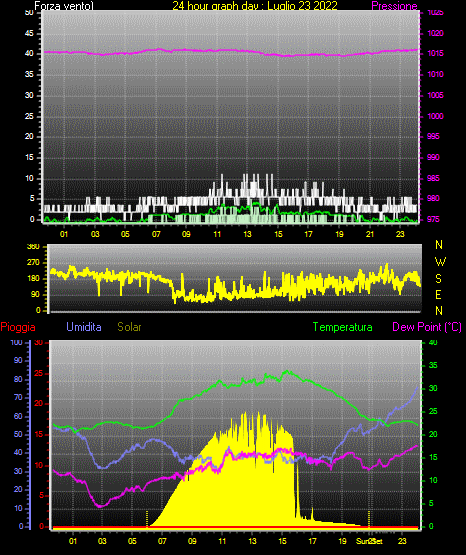
Task: Click the 270 wind direction axis value
Action: tap(33, 263)
